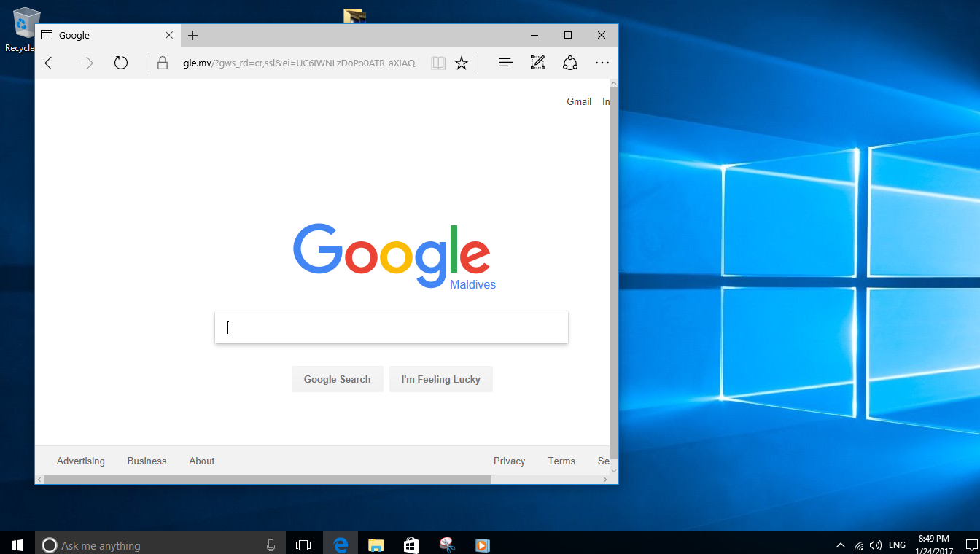Open the Privacy footer link
980x554 pixels.
[509, 461]
